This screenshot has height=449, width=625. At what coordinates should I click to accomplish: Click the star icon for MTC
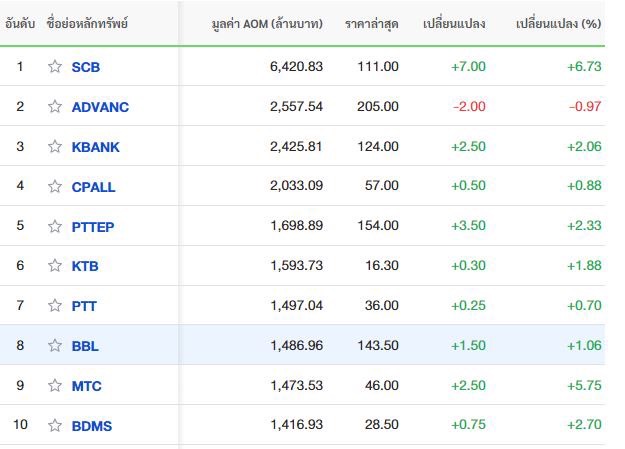pyautogui.click(x=55, y=386)
